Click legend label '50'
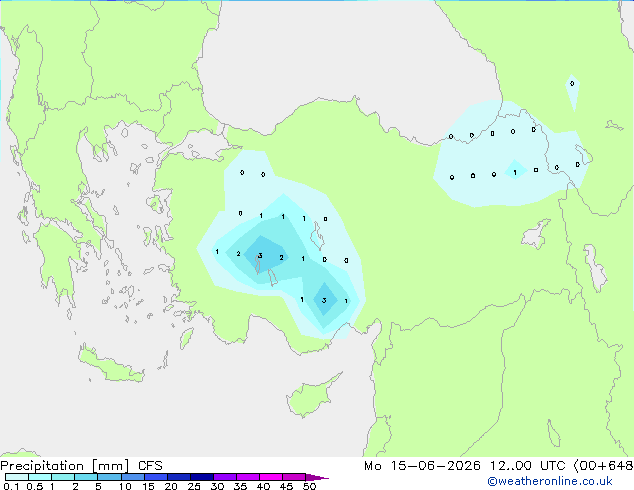634x490 pixels. pyautogui.click(x=309, y=486)
